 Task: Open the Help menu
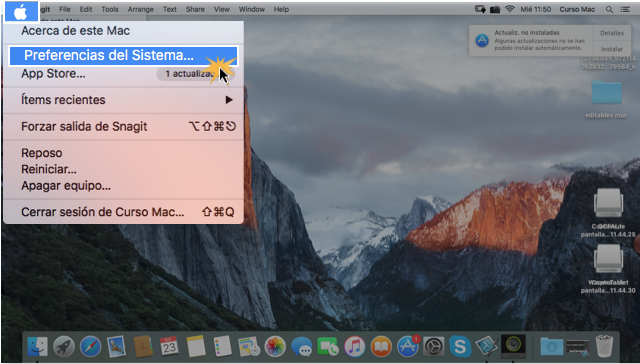281,9
